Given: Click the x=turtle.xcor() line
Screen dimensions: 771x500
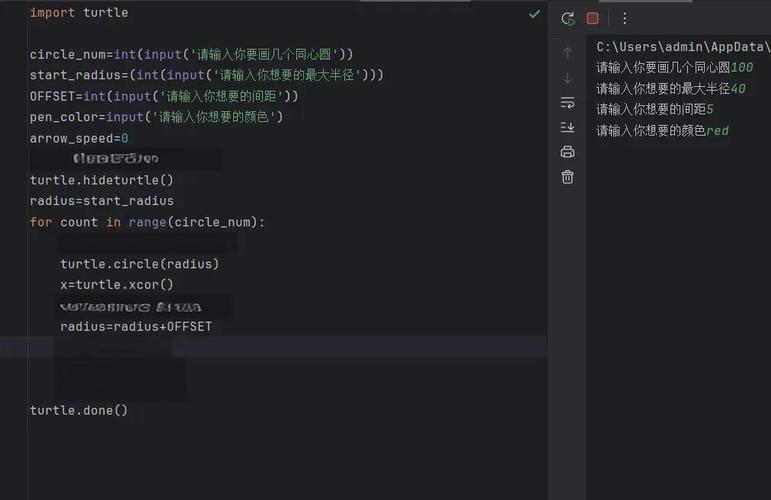Looking at the screenshot, I should [117, 285].
